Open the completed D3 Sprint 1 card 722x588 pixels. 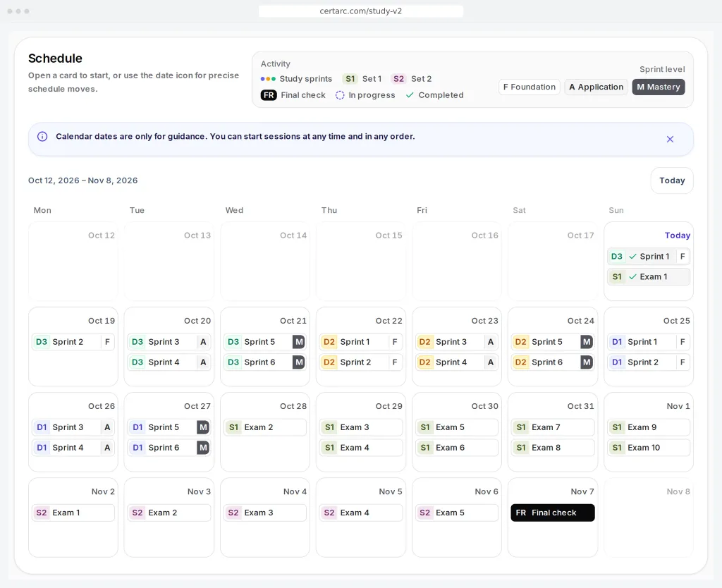(649, 257)
